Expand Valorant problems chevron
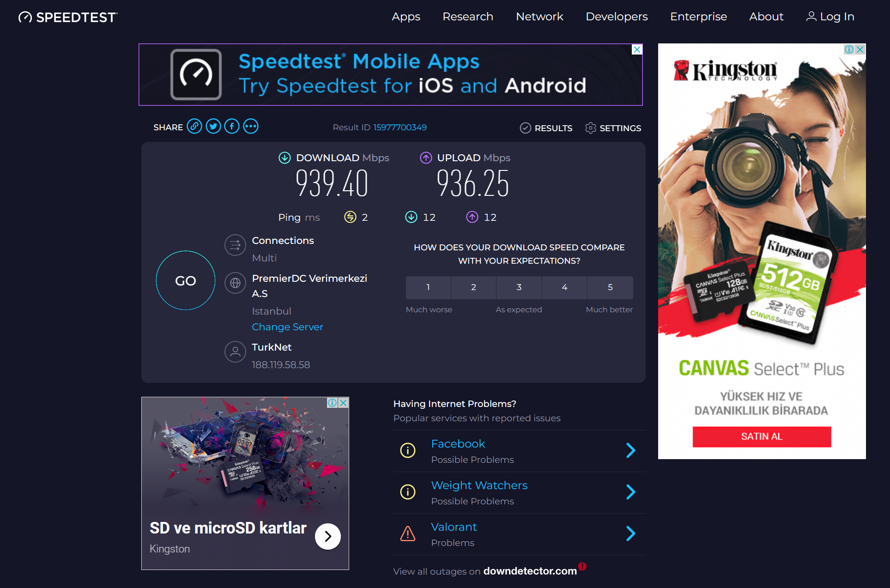Screen dimensions: 890x588 pyautogui.click(x=631, y=533)
